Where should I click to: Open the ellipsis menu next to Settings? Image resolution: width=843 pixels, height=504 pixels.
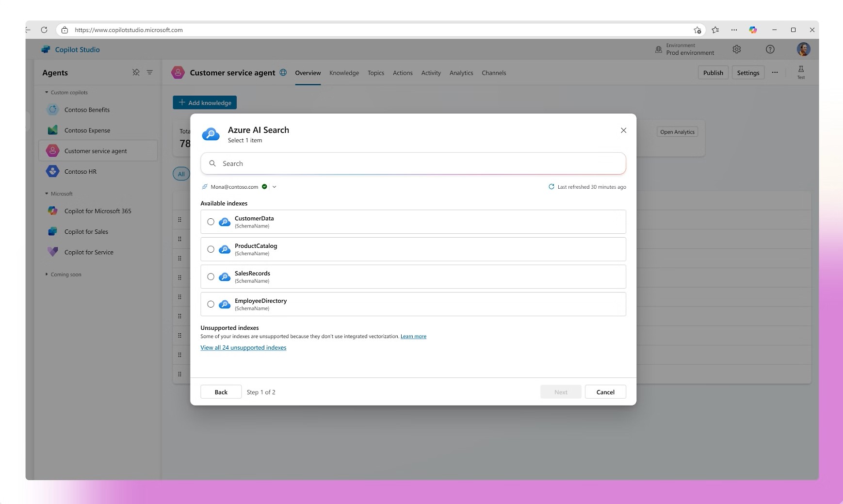coord(775,72)
